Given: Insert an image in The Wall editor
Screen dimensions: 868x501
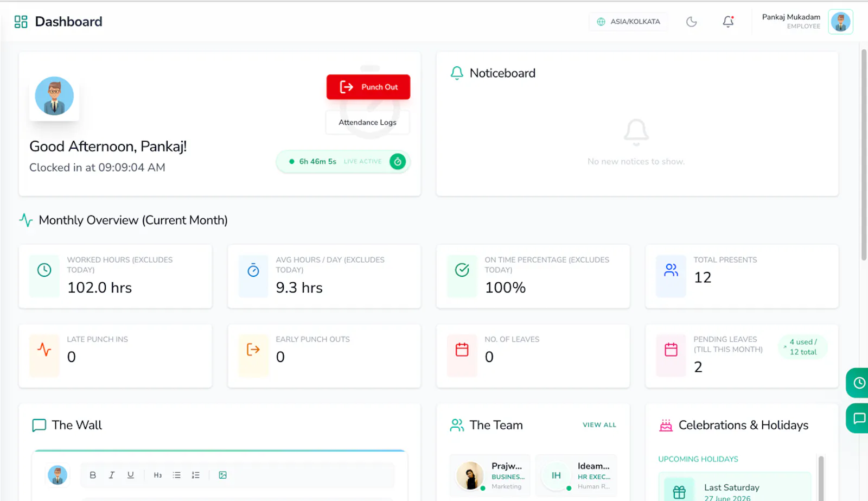Looking at the screenshot, I should [x=223, y=475].
